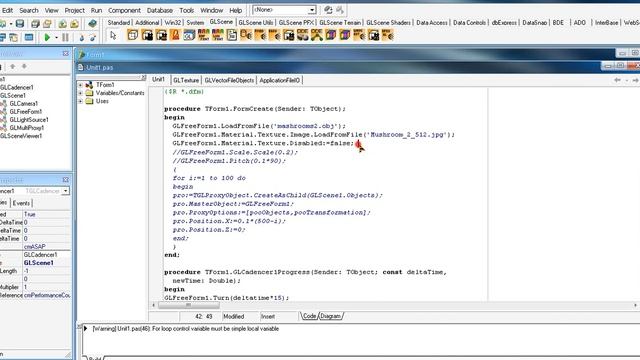
Task: Pick the second GLScene palette component icon
Action: point(147,36)
